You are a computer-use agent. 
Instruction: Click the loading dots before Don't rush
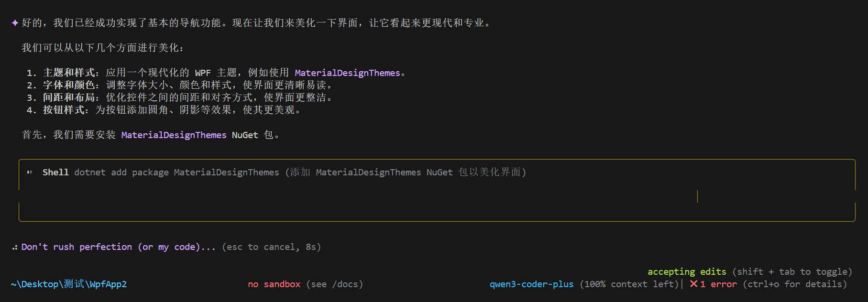(15, 247)
